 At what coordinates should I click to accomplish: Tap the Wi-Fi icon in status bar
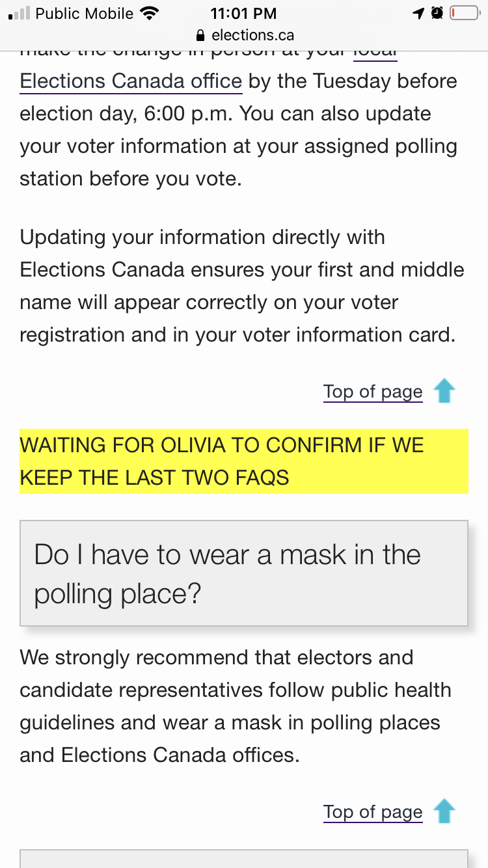150,13
